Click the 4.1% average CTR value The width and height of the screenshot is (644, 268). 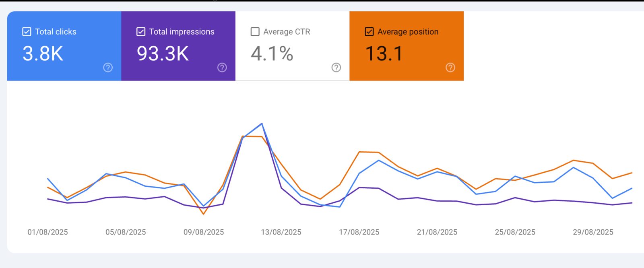[272, 54]
